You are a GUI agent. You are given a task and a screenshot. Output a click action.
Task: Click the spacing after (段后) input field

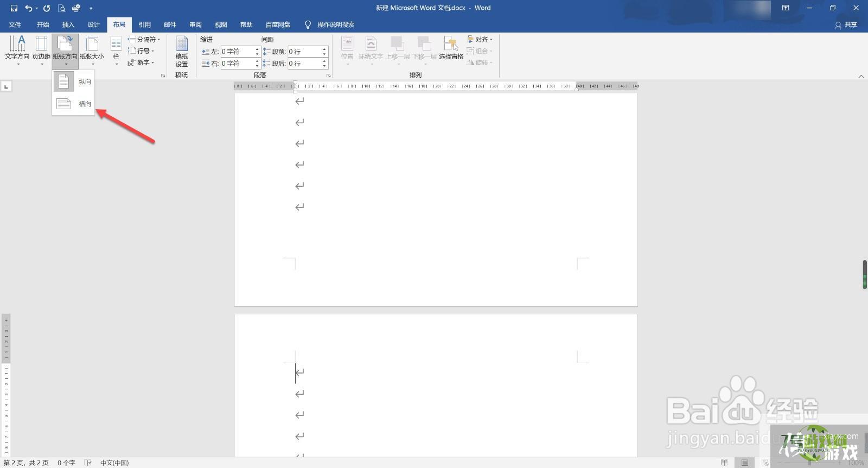pos(304,64)
